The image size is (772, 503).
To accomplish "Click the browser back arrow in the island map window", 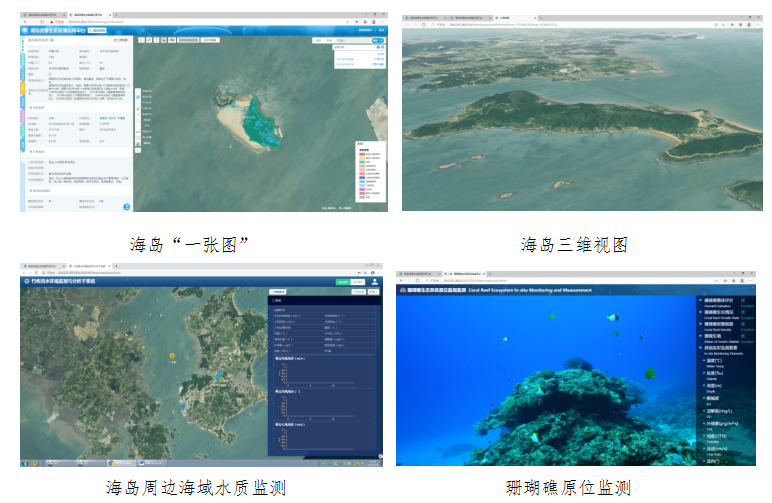I will coord(24,23).
